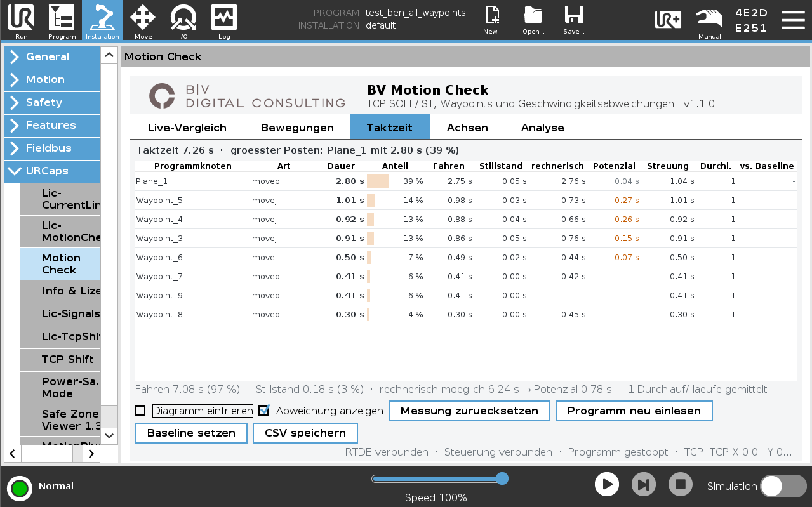Click sidebar scroll up arrow
This screenshot has width=812, height=507.
109,55
